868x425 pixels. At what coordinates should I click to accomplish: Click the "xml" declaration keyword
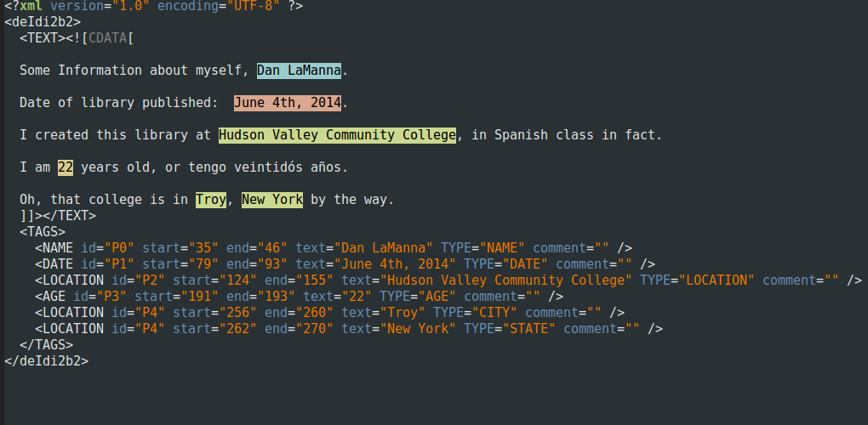click(31, 7)
